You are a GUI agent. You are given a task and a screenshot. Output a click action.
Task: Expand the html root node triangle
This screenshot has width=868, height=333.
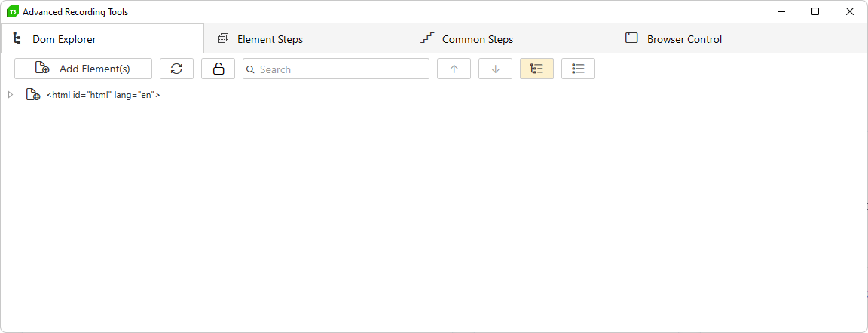pyautogui.click(x=10, y=95)
